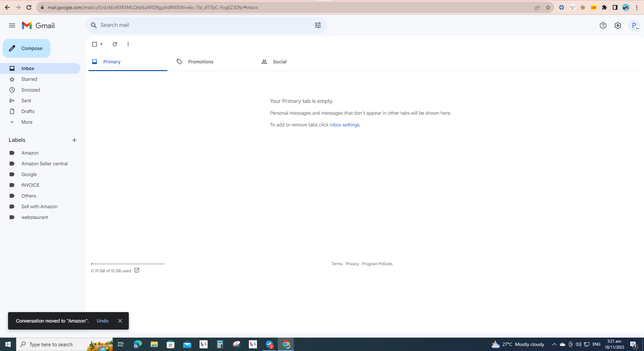
Task: Share this page icon in address bar
Action: click(537, 7)
